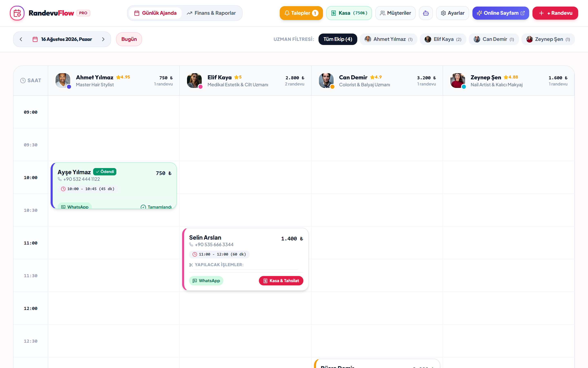Viewport: 588px width, 368px height.
Task: Click Master Hair Stylist subtitle
Action: tap(95, 85)
